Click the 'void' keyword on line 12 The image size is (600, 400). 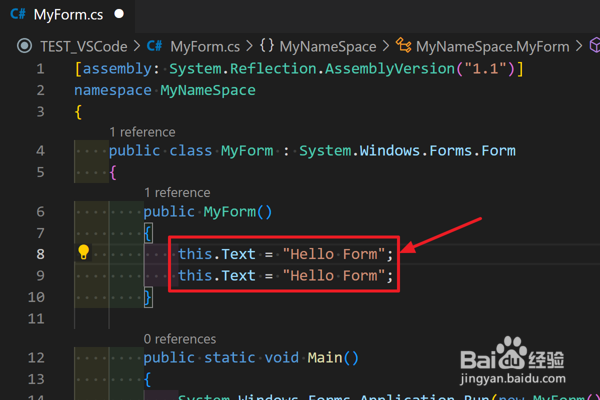(x=282, y=358)
